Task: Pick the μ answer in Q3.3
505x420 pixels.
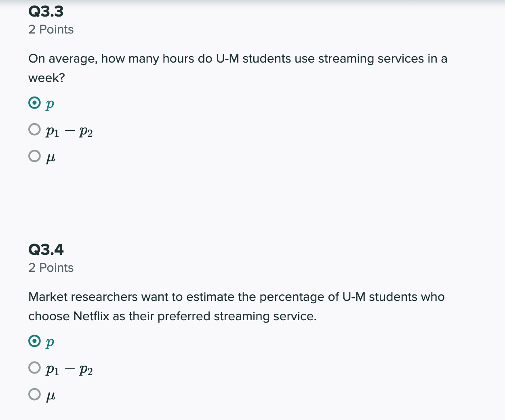Action: [35, 155]
